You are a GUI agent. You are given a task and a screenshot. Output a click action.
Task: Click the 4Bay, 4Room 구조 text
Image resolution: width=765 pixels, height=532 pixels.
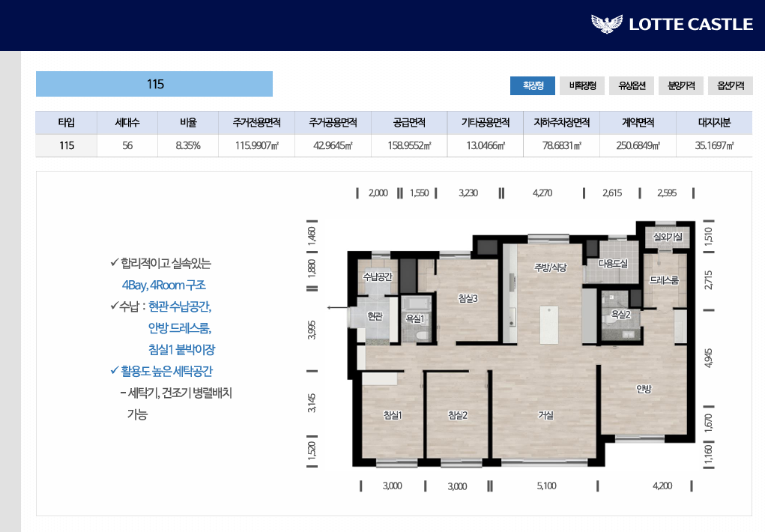click(164, 285)
